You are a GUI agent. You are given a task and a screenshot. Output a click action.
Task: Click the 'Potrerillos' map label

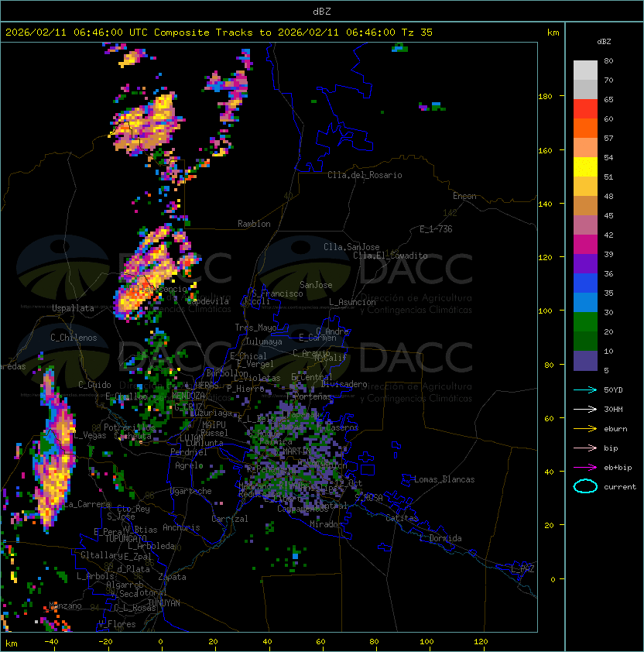coord(129,427)
